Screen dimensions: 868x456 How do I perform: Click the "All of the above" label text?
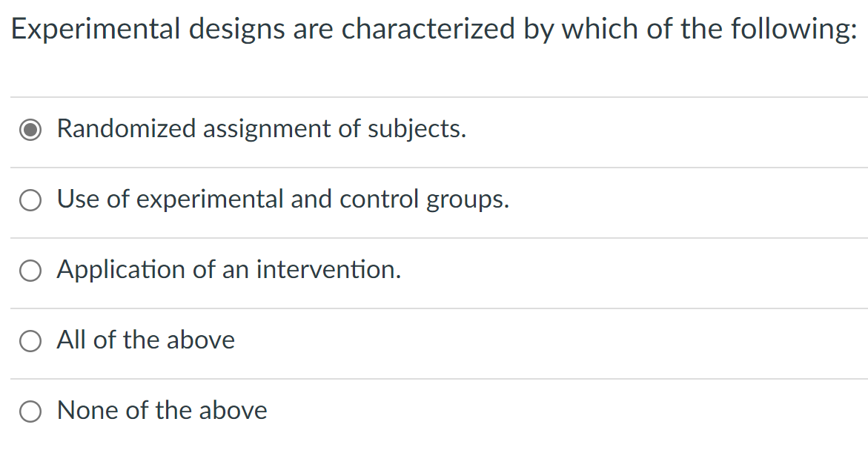click(146, 340)
